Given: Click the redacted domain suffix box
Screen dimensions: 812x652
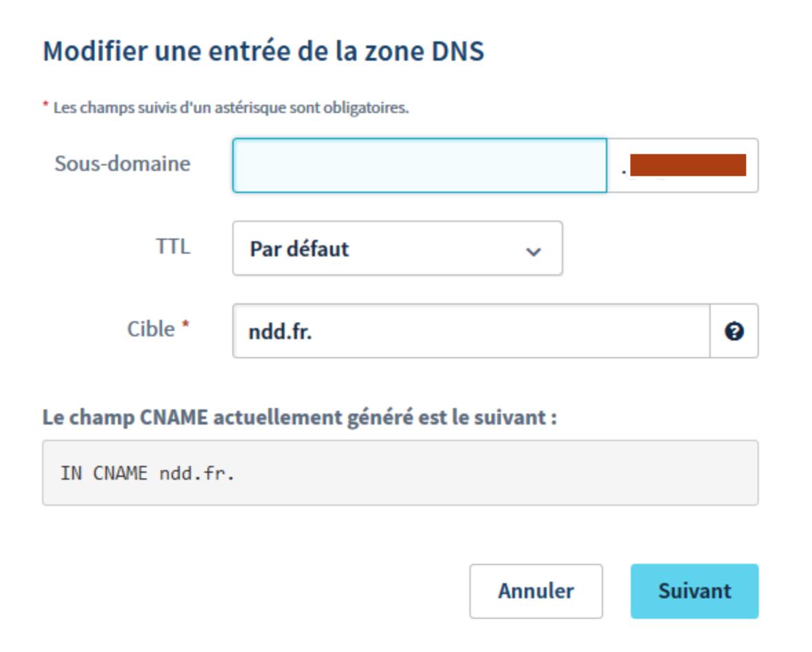Looking at the screenshot, I should click(687, 165).
